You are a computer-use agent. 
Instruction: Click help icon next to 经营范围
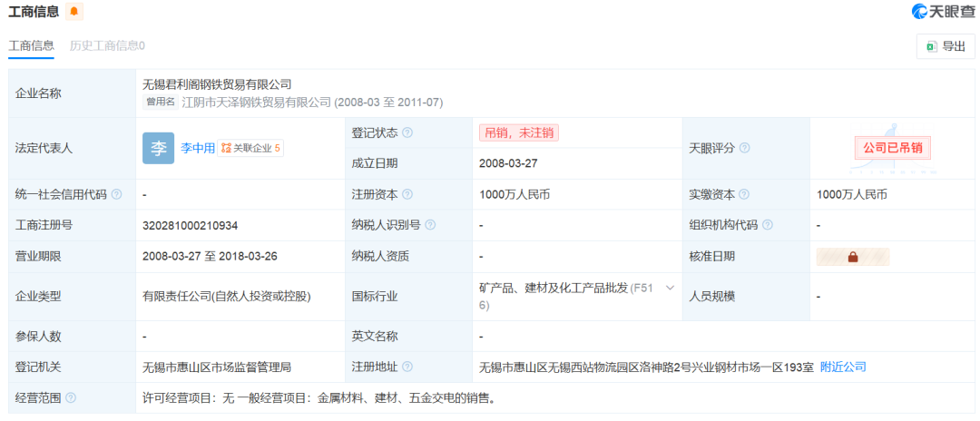tap(71, 398)
